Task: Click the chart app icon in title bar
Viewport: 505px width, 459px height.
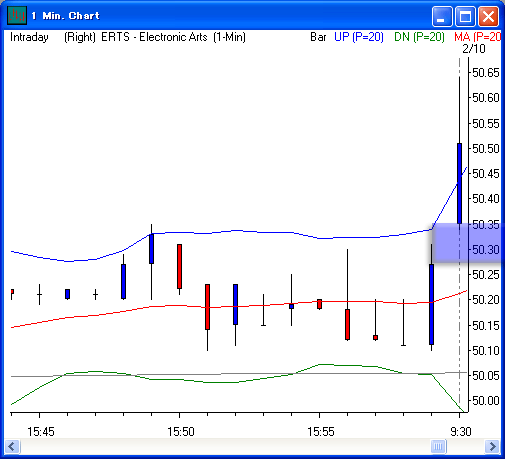Action: [17, 15]
